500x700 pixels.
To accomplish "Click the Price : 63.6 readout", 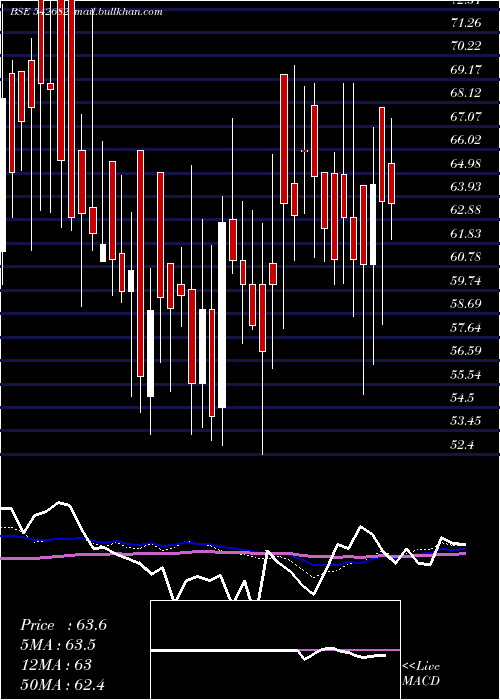I will 63,625.
